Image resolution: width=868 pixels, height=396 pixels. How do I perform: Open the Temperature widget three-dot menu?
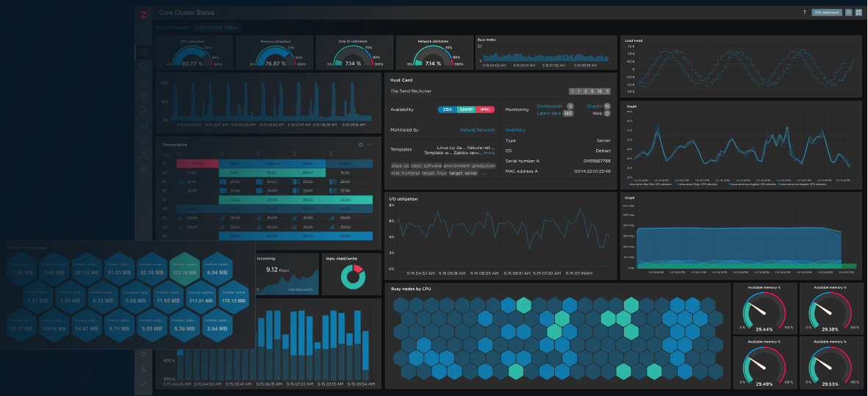pyautogui.click(x=370, y=145)
